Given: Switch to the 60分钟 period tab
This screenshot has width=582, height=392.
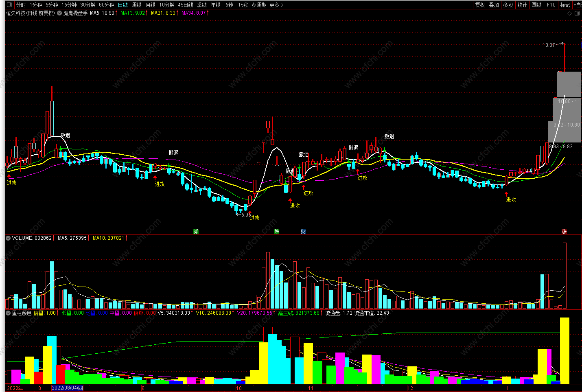Looking at the screenshot, I should pos(107,5).
